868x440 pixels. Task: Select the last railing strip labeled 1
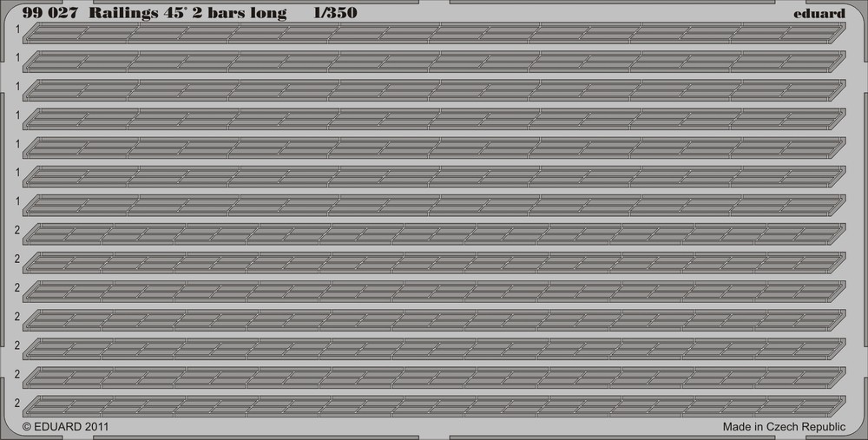[x=434, y=205]
